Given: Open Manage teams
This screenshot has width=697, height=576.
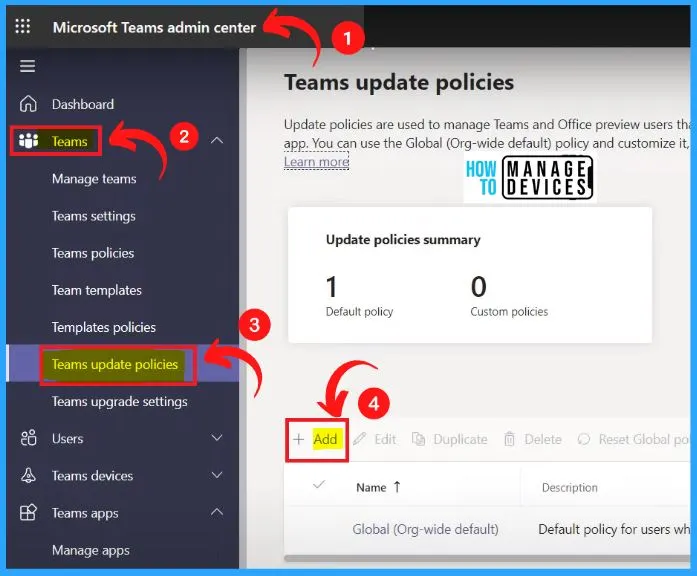Looking at the screenshot, I should tap(94, 179).
